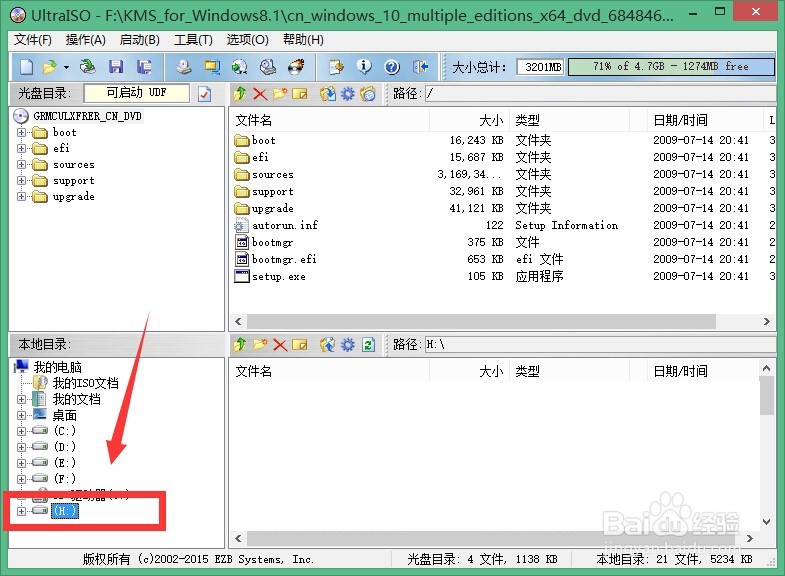The image size is (785, 576).
Task: Open the 文件(F) menu
Action: [x=33, y=40]
